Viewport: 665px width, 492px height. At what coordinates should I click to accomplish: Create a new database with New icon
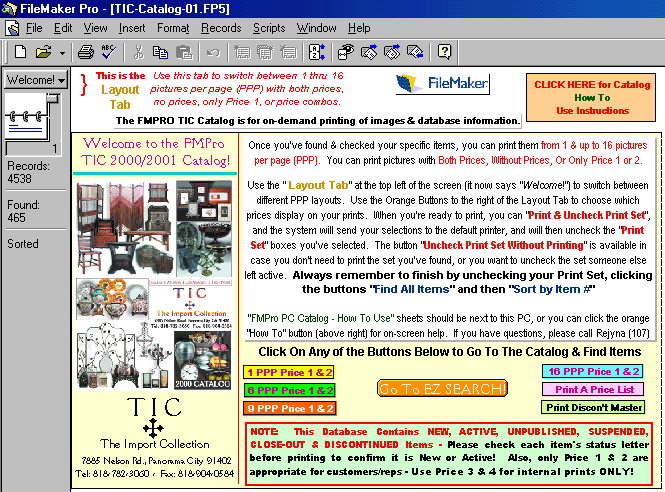[20, 52]
